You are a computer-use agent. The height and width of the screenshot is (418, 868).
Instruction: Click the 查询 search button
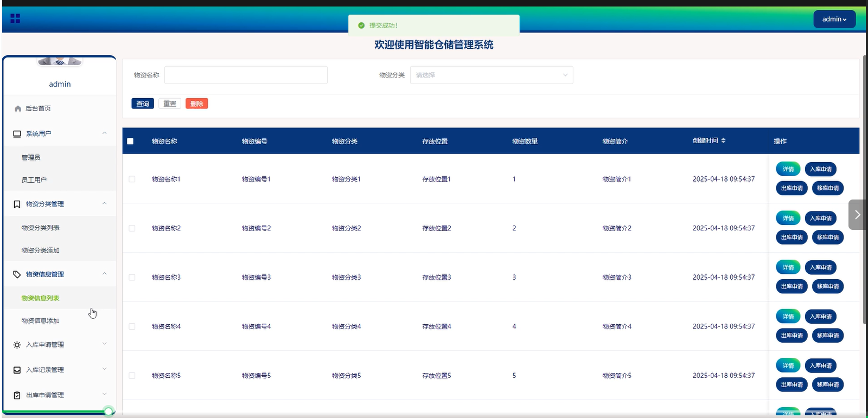tap(143, 104)
